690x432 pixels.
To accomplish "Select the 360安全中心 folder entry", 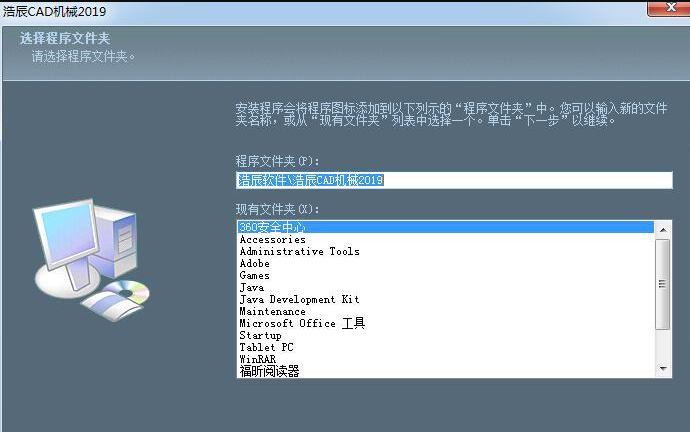I will tap(445, 227).
